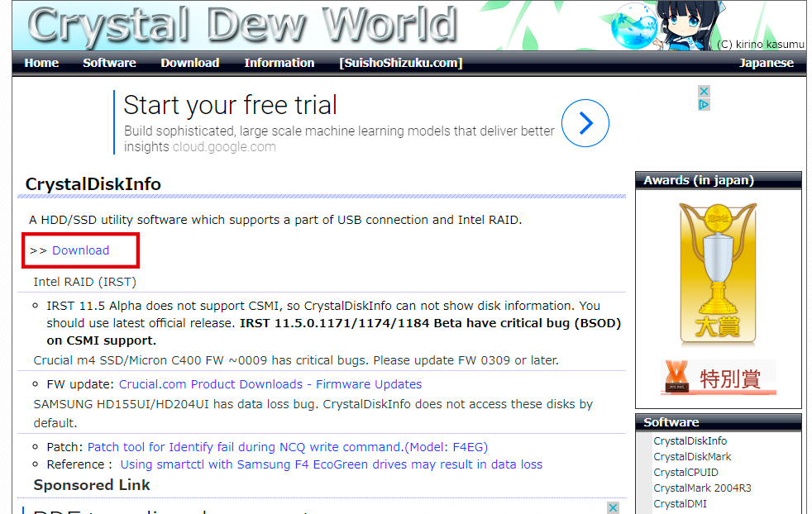Image resolution: width=812 pixels, height=514 pixels.
Task: Click the blue arrow circle on the ad
Action: [585, 123]
